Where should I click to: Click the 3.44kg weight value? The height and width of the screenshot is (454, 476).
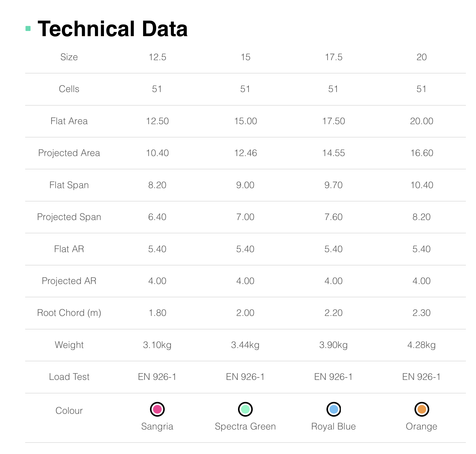point(245,345)
